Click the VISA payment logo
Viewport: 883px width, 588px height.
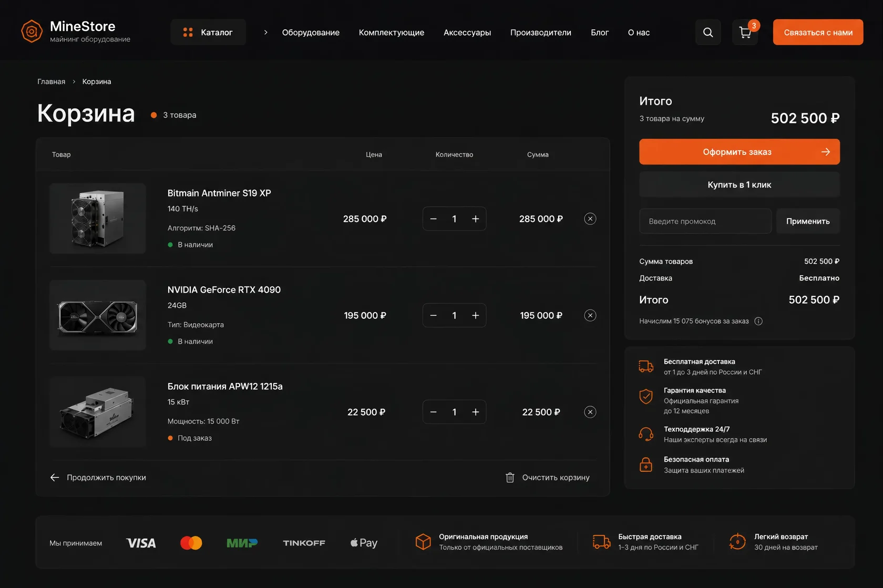[x=141, y=543]
